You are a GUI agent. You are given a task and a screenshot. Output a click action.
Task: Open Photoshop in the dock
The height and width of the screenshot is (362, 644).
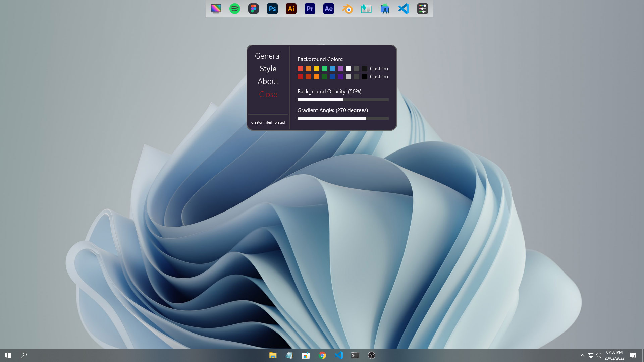tap(272, 9)
